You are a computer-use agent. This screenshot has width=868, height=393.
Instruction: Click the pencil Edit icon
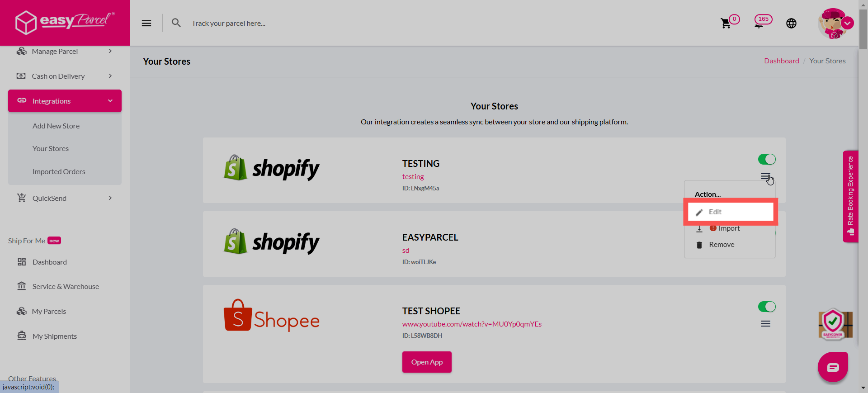(699, 212)
